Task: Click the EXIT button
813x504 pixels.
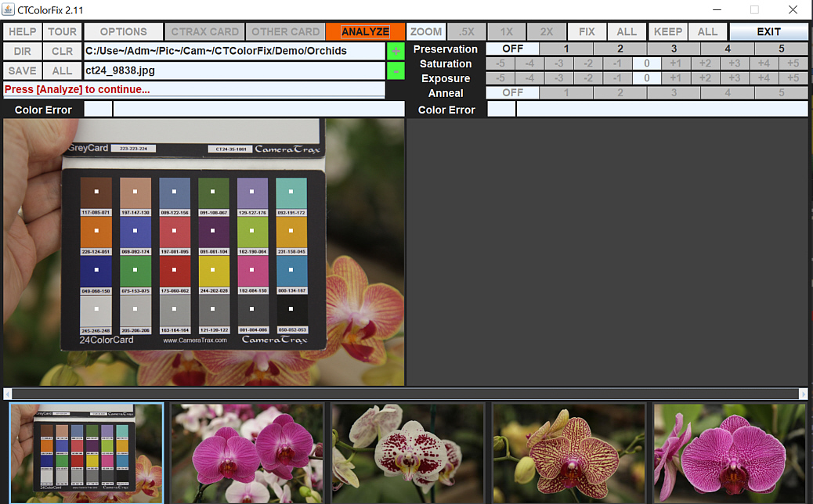Action: 768,32
